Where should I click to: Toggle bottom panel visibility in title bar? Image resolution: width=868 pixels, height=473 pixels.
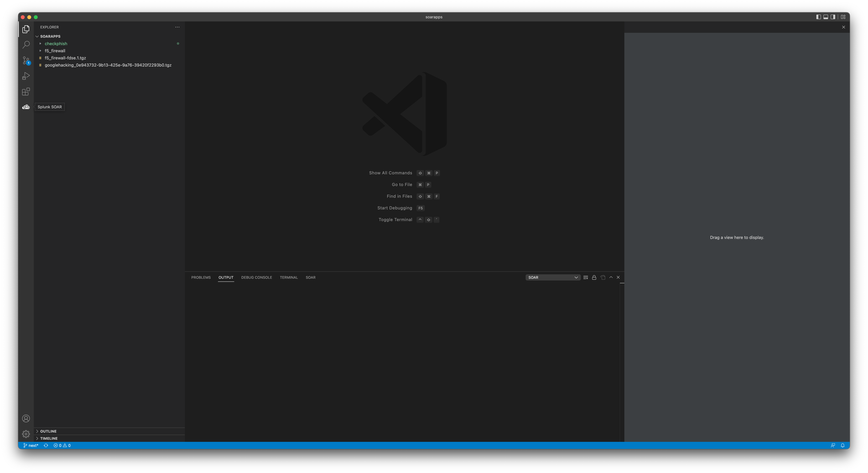coord(826,17)
